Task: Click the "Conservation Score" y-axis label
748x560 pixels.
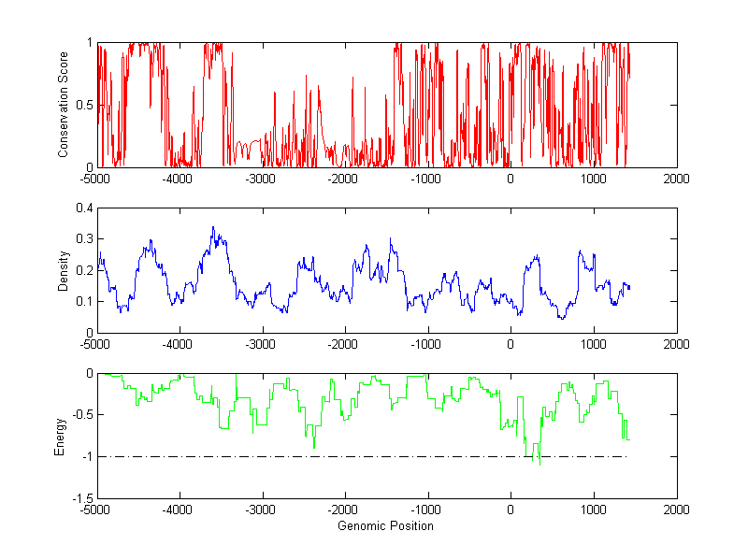Action: pyautogui.click(x=63, y=105)
